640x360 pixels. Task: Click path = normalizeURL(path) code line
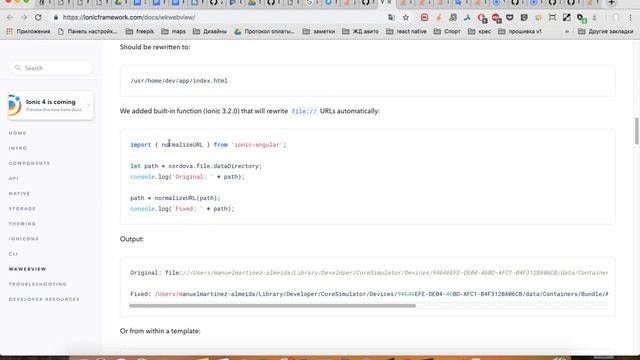[x=175, y=198]
